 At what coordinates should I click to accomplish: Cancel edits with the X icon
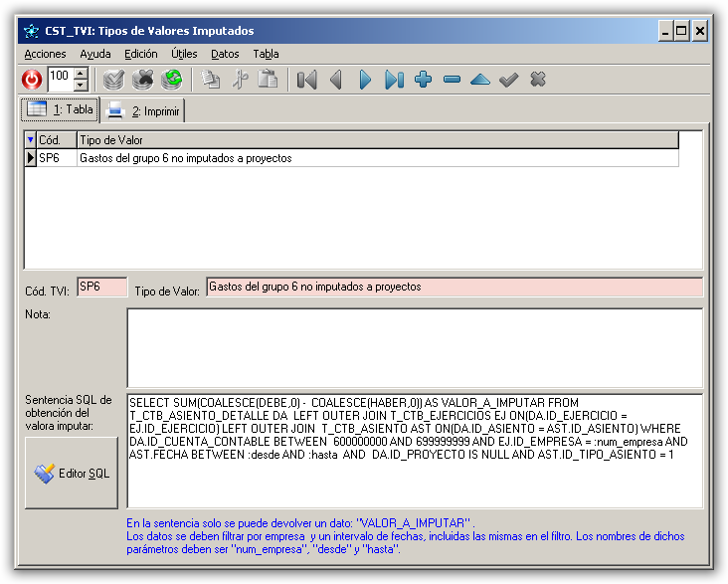tap(538, 80)
